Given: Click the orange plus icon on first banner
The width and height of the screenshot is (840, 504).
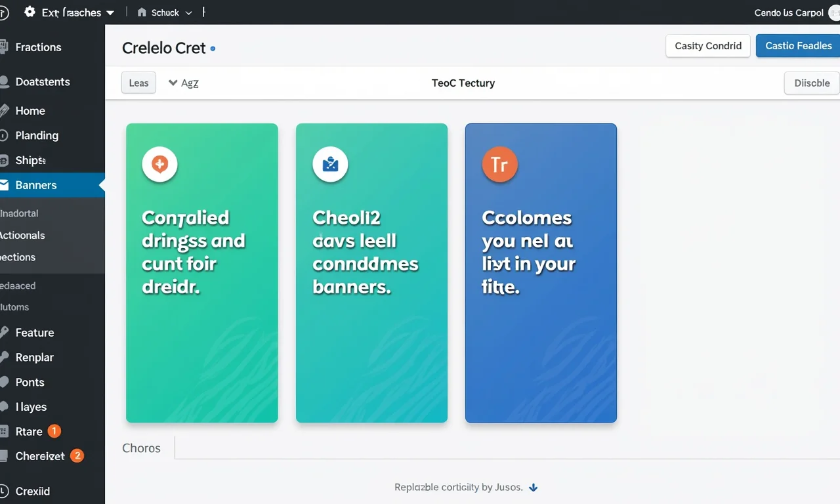Looking at the screenshot, I should [160, 164].
